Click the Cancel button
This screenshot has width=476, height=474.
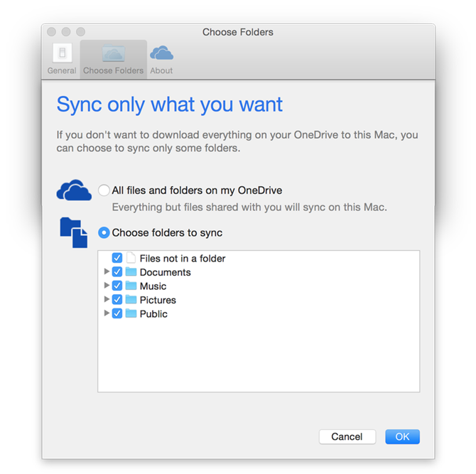pyautogui.click(x=347, y=436)
